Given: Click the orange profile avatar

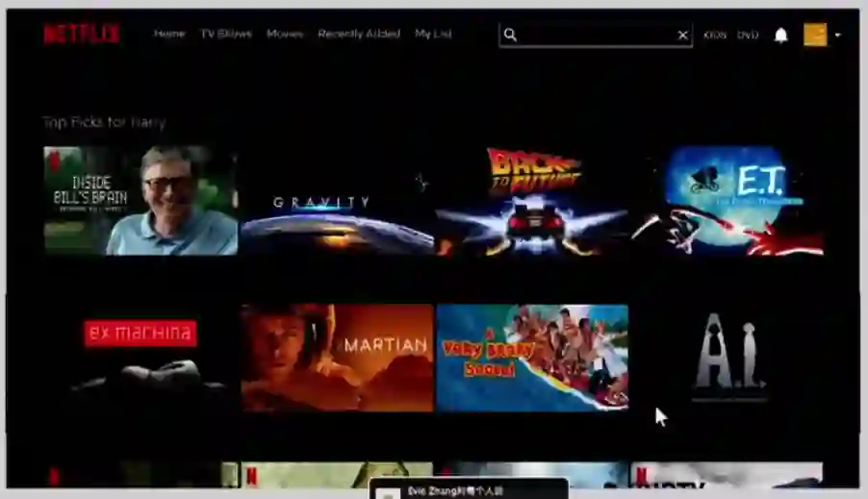Looking at the screenshot, I should click(x=815, y=35).
